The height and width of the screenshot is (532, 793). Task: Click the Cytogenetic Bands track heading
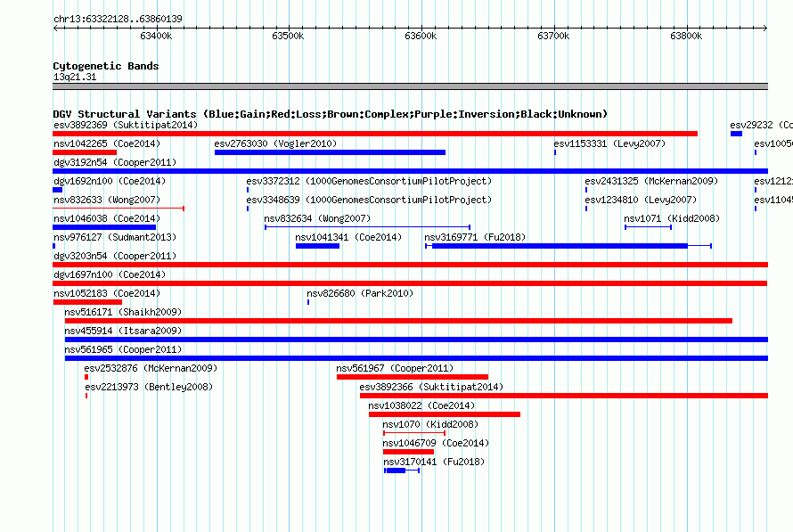pyautogui.click(x=106, y=66)
